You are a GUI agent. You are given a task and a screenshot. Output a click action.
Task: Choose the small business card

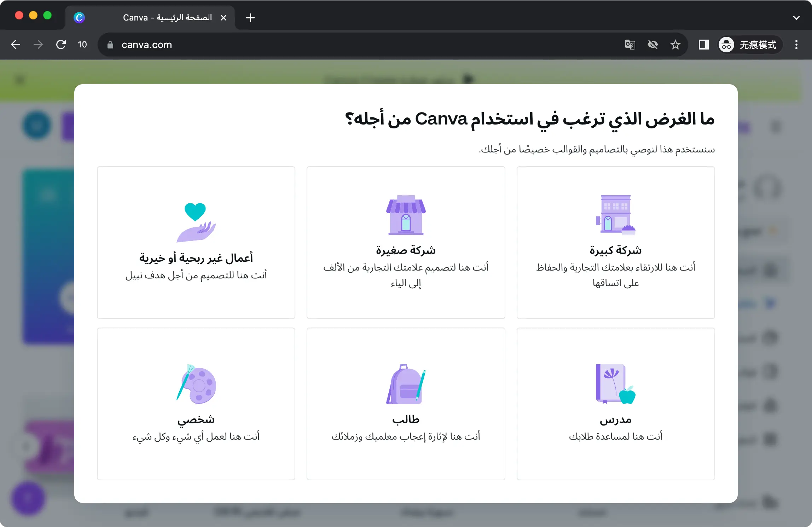(406, 243)
